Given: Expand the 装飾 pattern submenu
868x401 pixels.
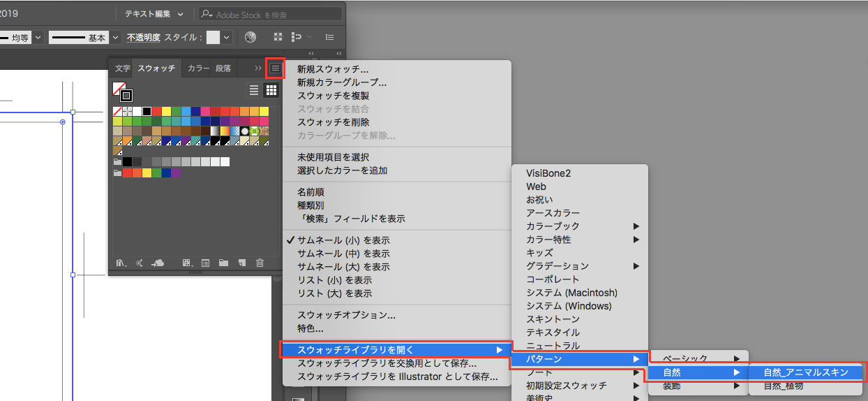Looking at the screenshot, I should coord(699,386).
